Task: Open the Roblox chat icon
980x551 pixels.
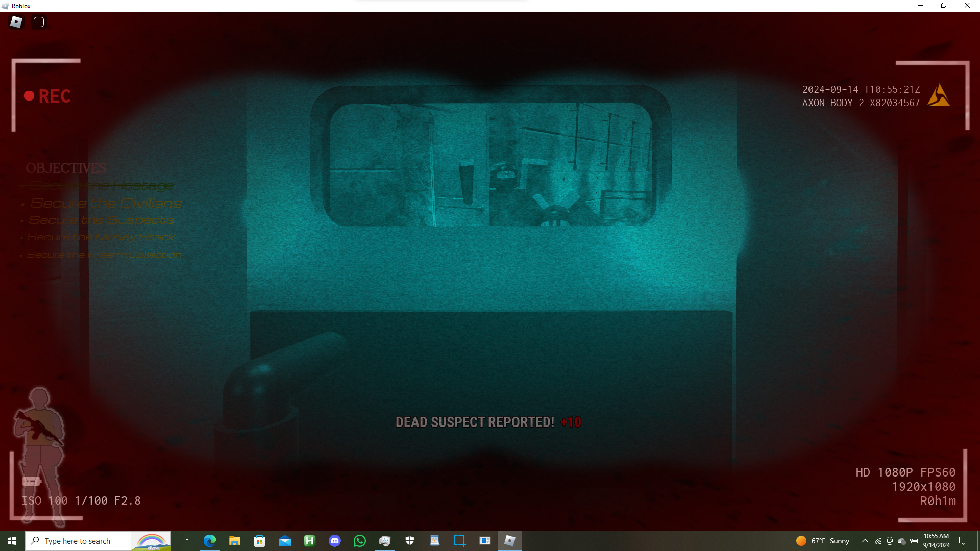Action: point(39,22)
